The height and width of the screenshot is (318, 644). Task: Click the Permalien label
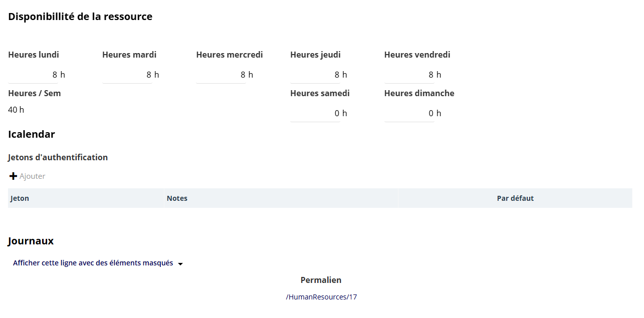pos(321,280)
